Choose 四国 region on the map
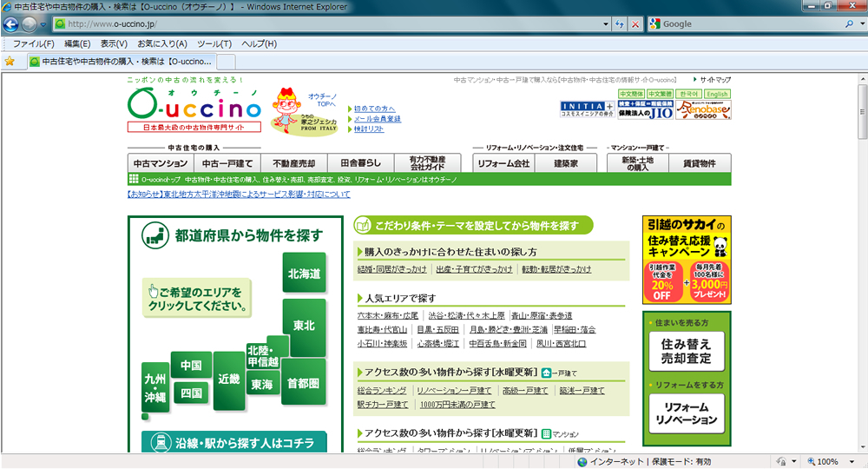This screenshot has height=469, width=868. (191, 393)
